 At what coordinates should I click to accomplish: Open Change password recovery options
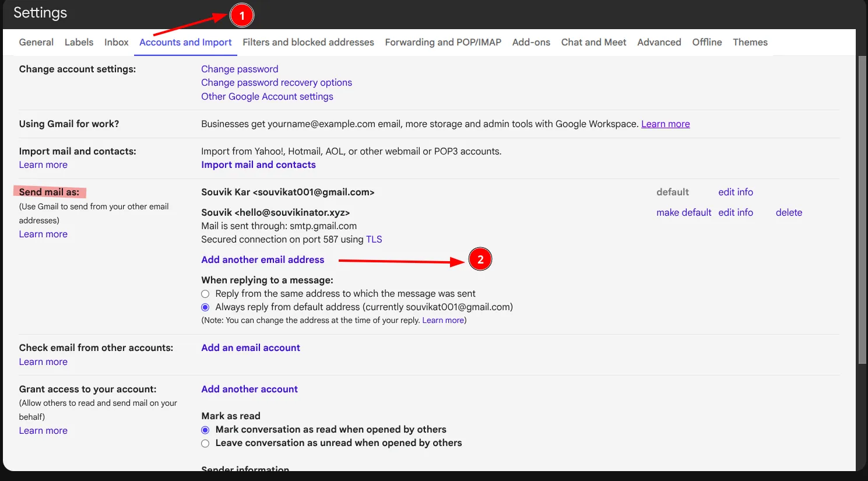pos(276,82)
